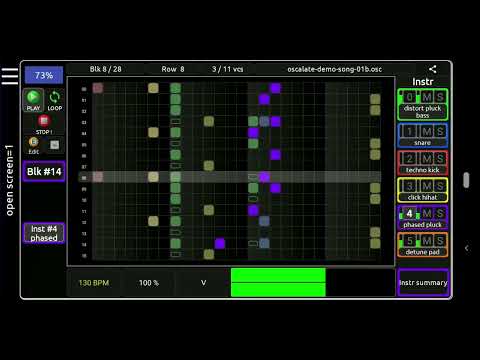The width and height of the screenshot is (480, 360).
Task: Click the oscalate-demo-song-01b.osc file name
Action: click(334, 69)
